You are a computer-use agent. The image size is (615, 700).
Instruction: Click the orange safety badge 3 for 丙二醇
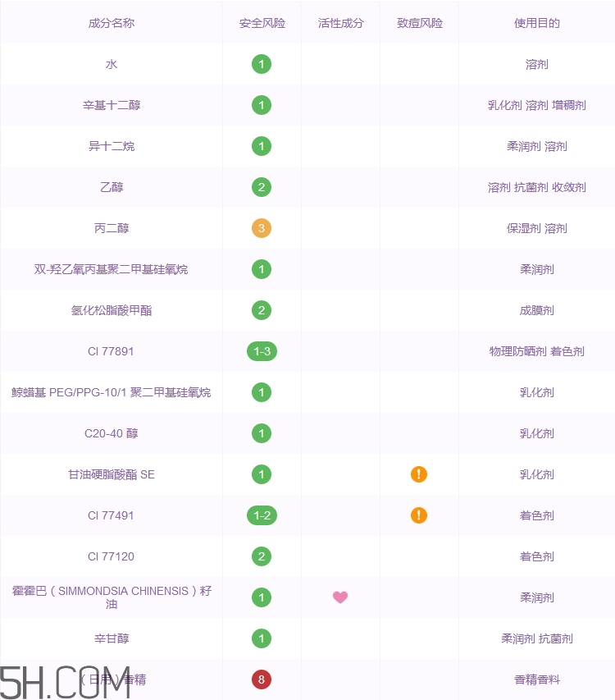click(x=262, y=228)
